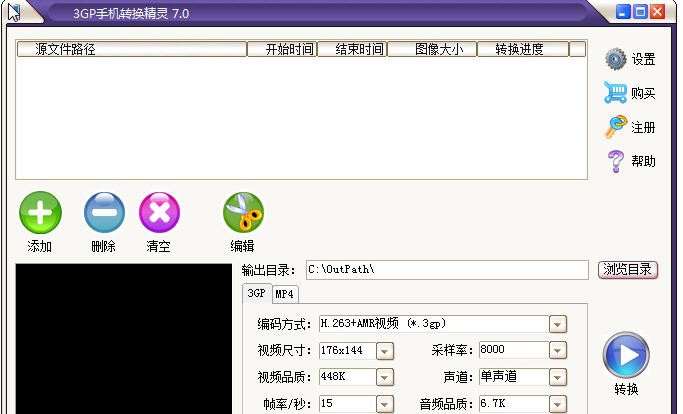Click the 转换 convert label
Viewport: 683px width, 414px height.
click(x=626, y=389)
